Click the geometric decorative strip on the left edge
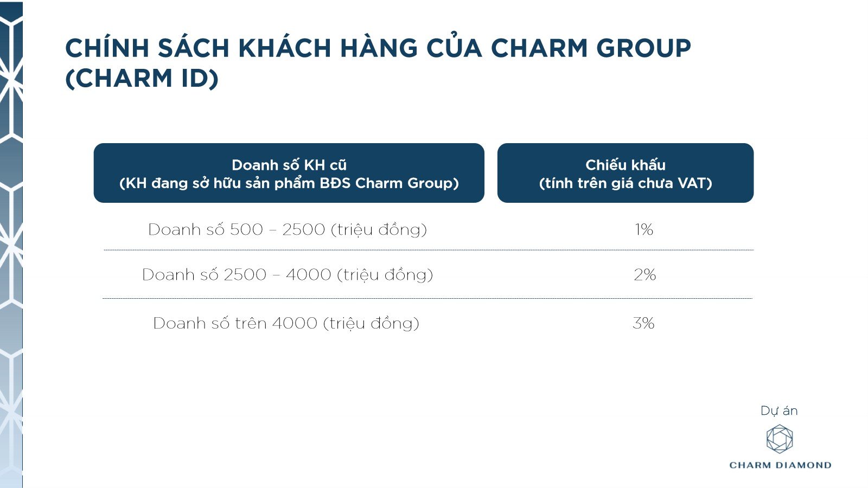This screenshot has height=488, width=868. click(11, 244)
